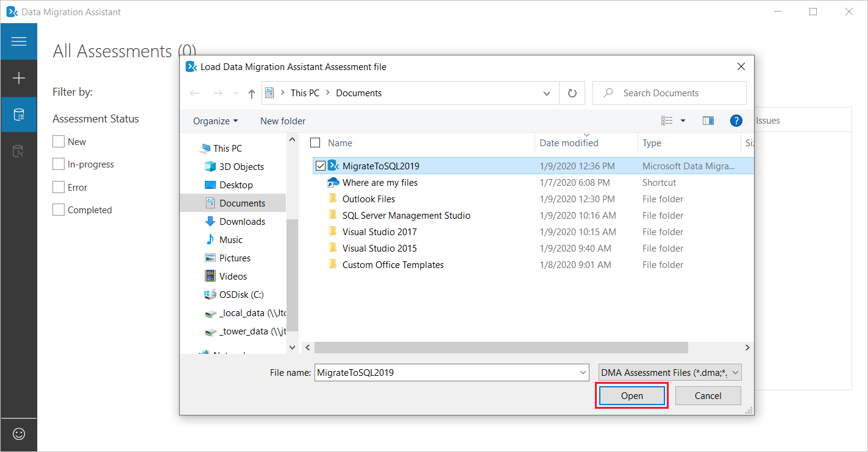Select Desktop in navigation pane

pos(236,185)
